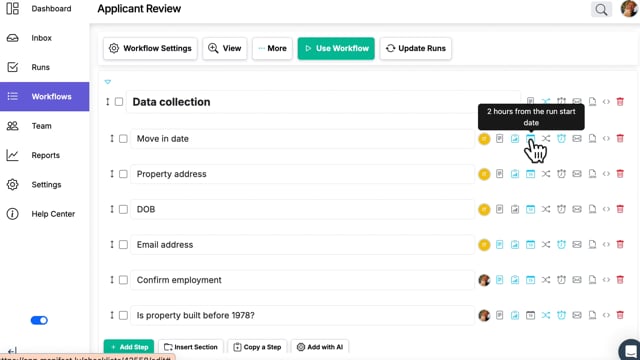Set due date for Property address step
Screen dimensions: 640x360
click(530, 174)
